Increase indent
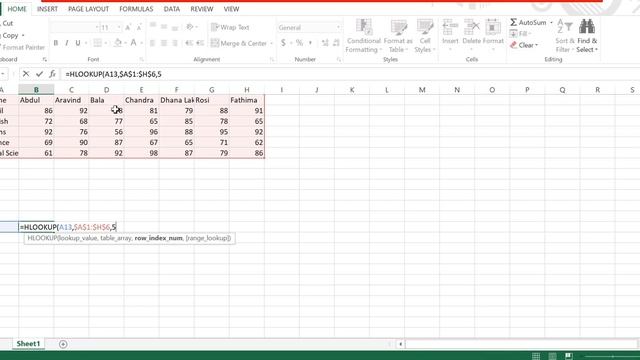This screenshot has height=360, width=640. point(200,43)
